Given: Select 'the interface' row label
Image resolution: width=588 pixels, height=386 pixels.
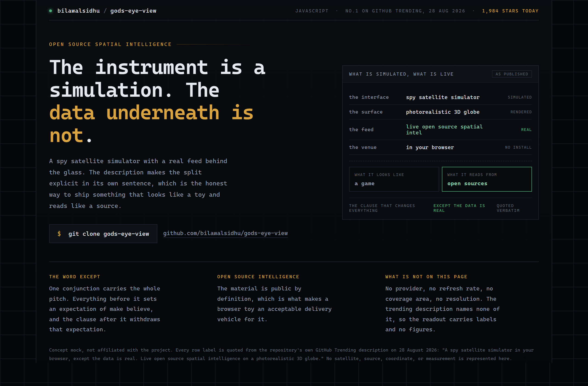Looking at the screenshot, I should (369, 97).
